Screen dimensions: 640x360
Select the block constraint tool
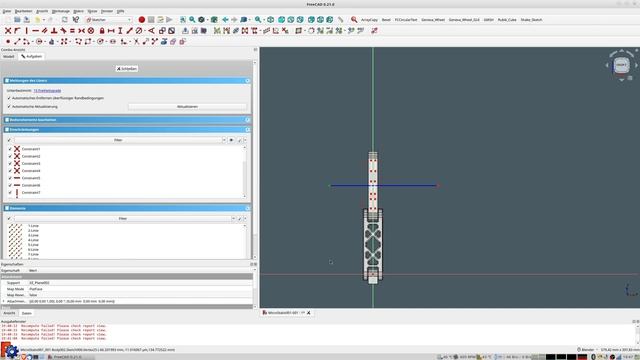[91, 31]
